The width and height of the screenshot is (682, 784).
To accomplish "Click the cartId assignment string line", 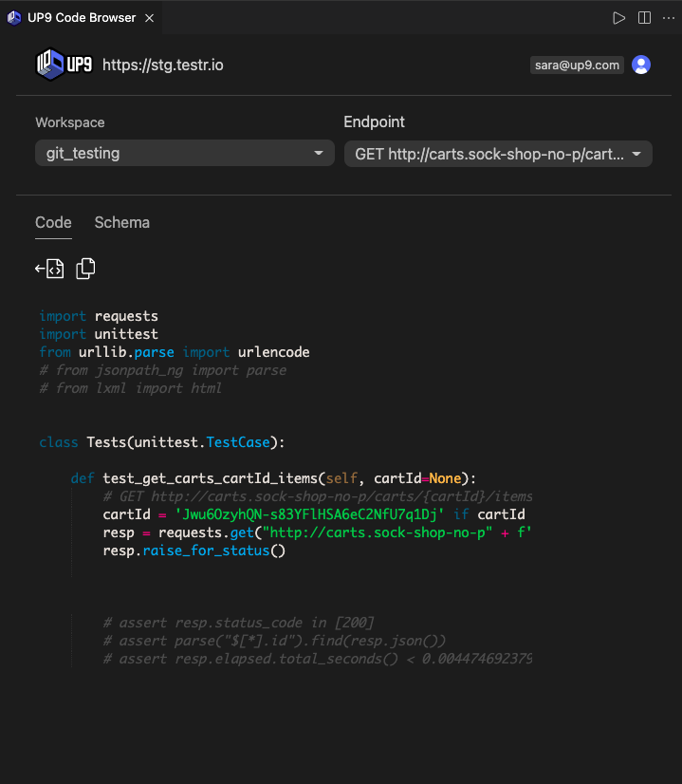I will click(314, 514).
